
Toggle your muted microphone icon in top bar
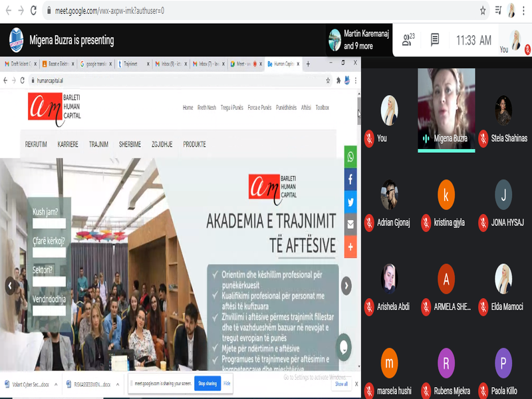tap(527, 49)
